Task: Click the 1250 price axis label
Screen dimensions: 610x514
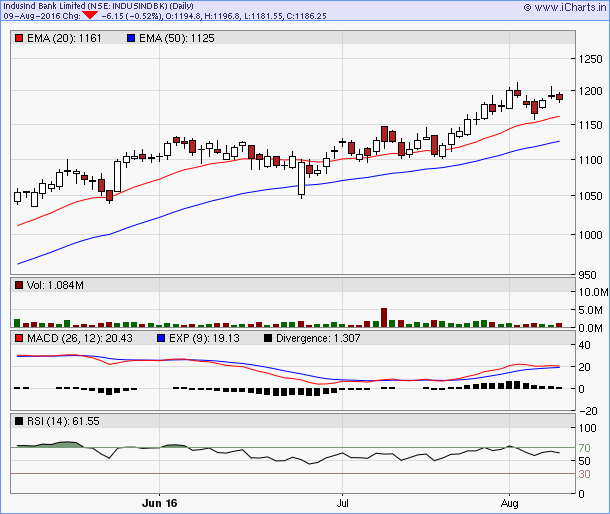Action: [x=590, y=59]
